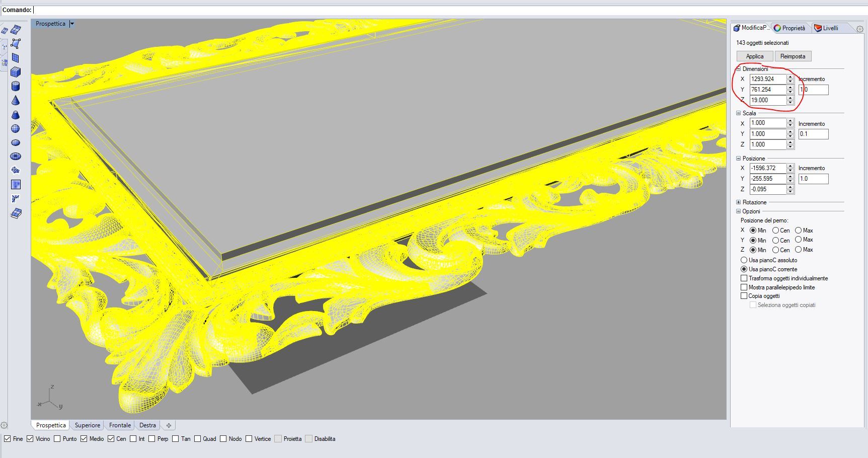
Task: Disable the Cen object snap
Action: 111,439
